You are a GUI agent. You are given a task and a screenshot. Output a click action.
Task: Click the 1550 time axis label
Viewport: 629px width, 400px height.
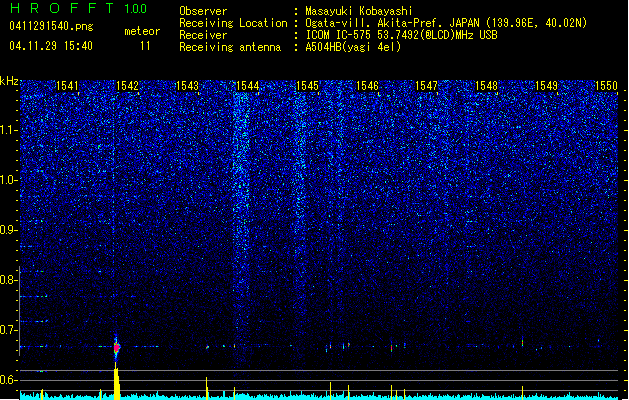(x=606, y=86)
